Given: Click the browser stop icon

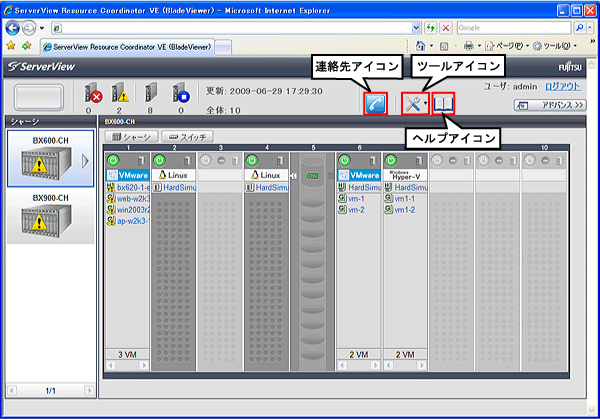Looking at the screenshot, I should click(446, 28).
